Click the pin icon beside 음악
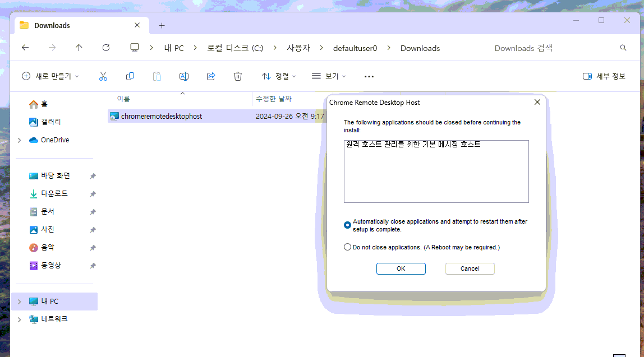 point(93,248)
